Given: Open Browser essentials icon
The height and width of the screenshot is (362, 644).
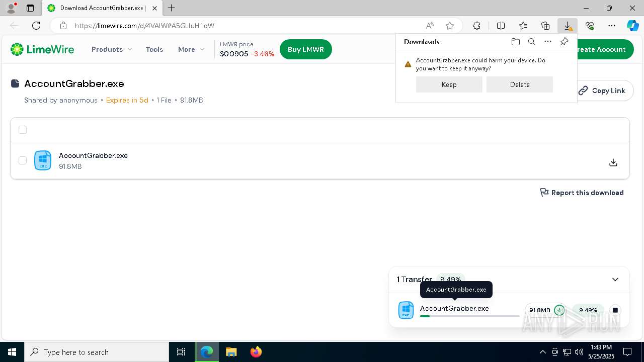Looking at the screenshot, I should pyautogui.click(x=590, y=26).
